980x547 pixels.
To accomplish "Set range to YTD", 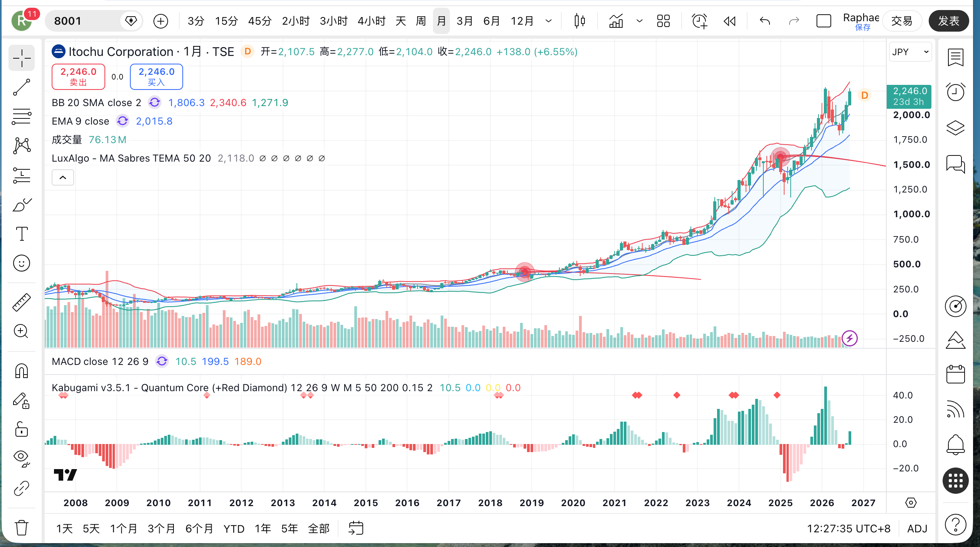I will tap(234, 528).
